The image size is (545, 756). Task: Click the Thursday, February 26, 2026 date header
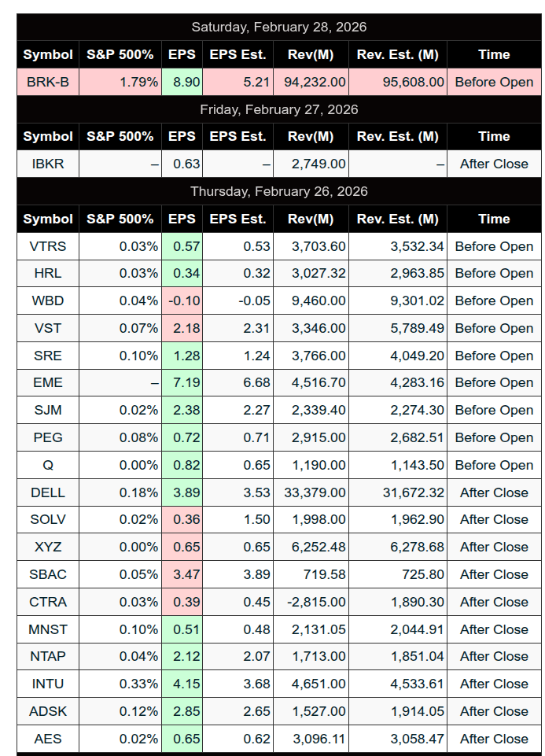(279, 191)
